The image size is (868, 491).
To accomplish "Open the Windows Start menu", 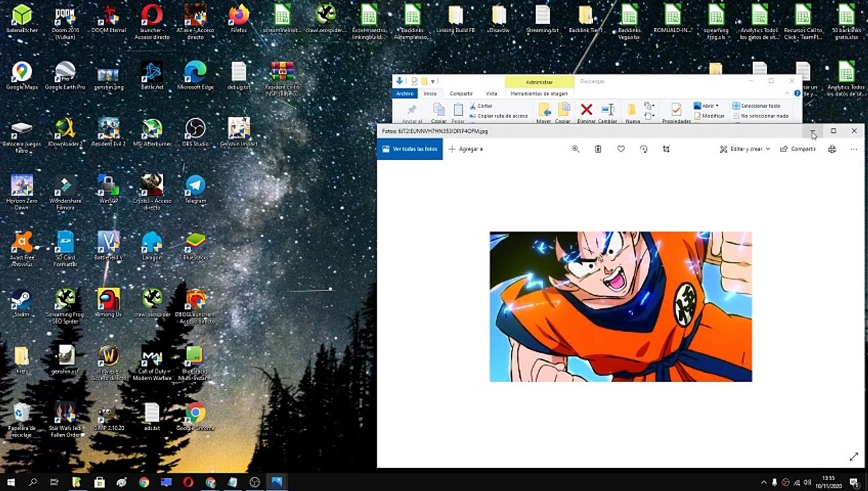I will click(11, 482).
